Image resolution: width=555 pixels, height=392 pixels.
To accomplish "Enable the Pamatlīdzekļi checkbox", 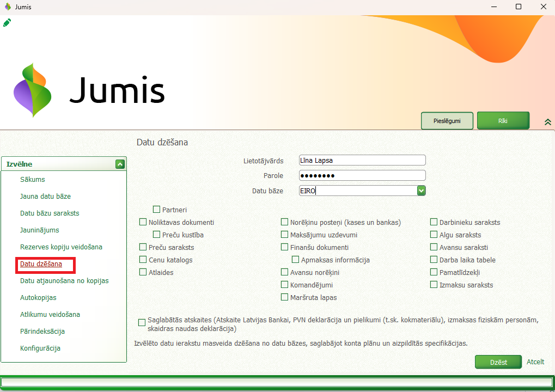I will pos(434,272).
